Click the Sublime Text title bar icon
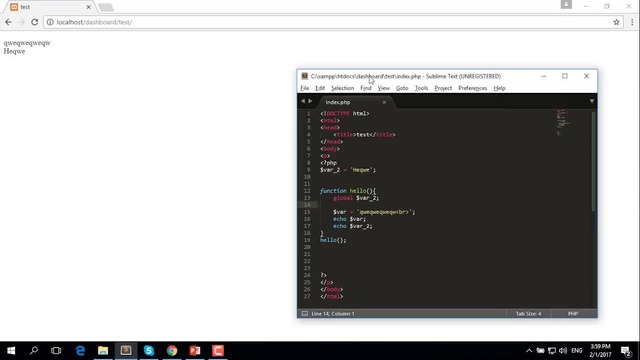The width and height of the screenshot is (640, 360). pyautogui.click(x=304, y=76)
